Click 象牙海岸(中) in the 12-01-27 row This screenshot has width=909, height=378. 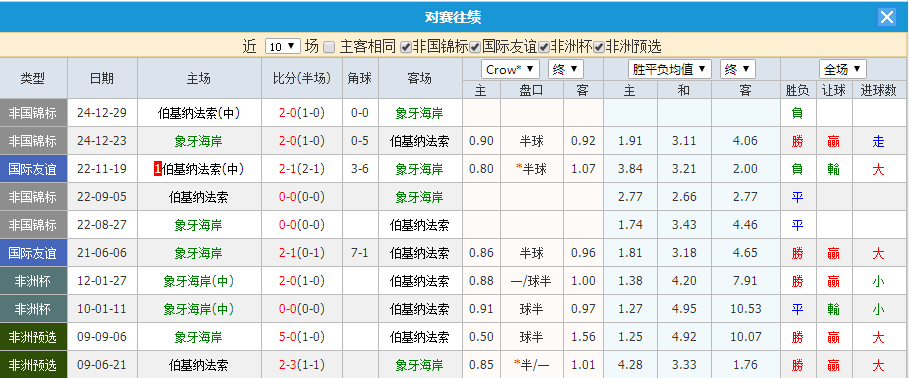[x=198, y=281]
